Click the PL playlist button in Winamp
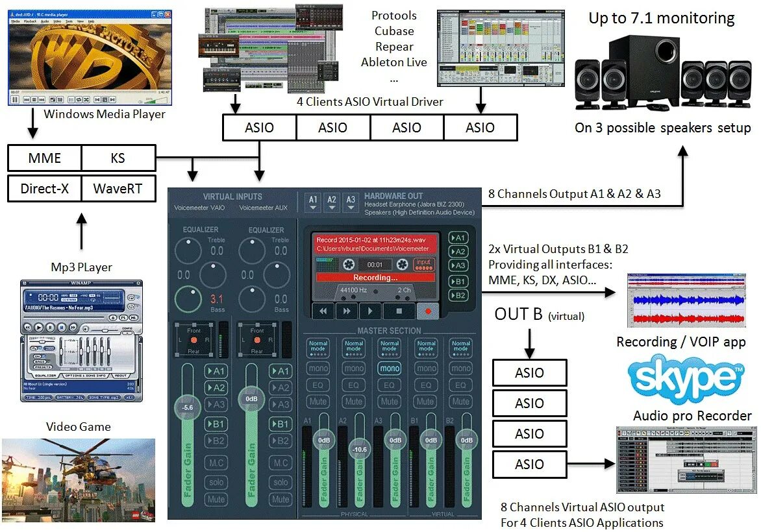Viewport: 761px width, 532px height. (x=123, y=318)
